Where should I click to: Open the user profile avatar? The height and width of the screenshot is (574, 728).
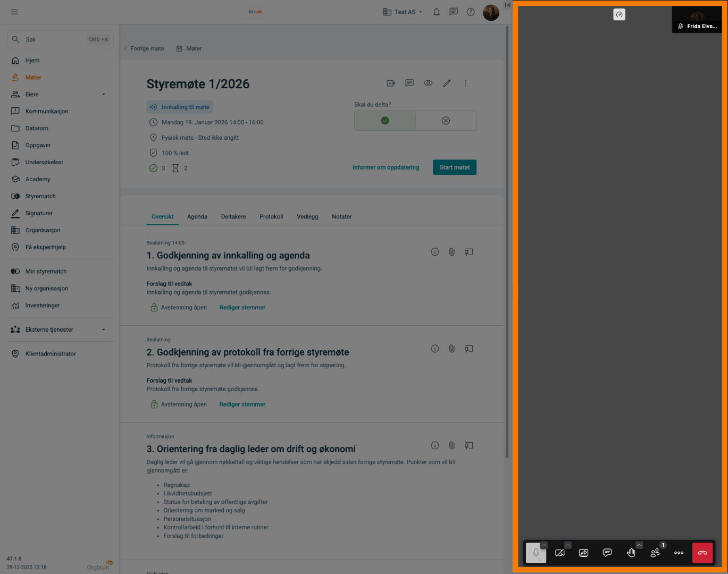click(491, 12)
